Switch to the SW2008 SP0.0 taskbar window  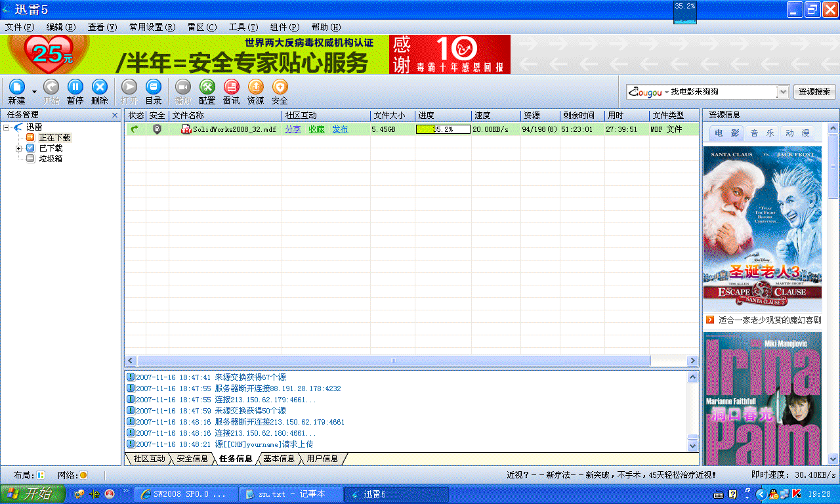coord(185,494)
